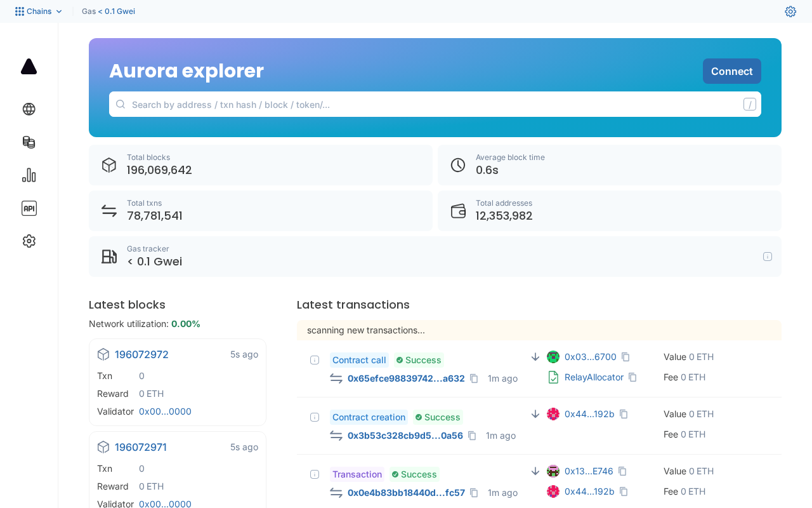Screen dimensions: 812x508
Task: Copy the 0x65efce98839742...a632 transaction hash
Action: tap(474, 378)
